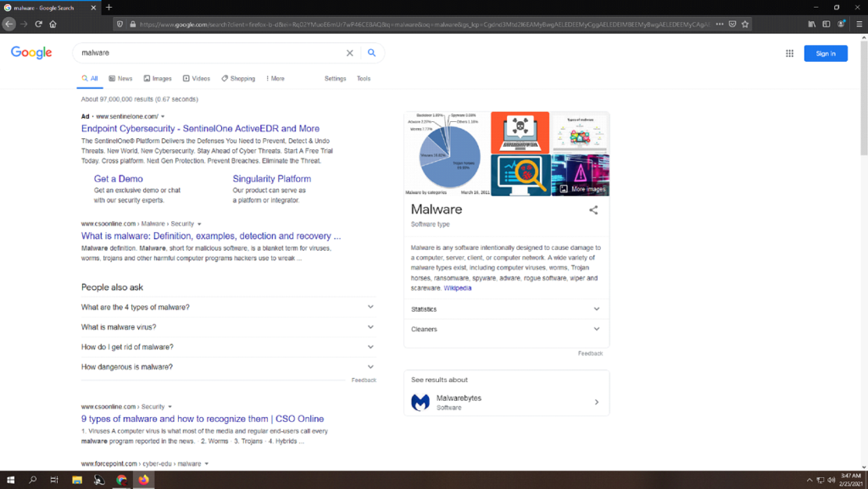This screenshot has height=489, width=868.
Task: Open a new browser tab
Action: 109,7
